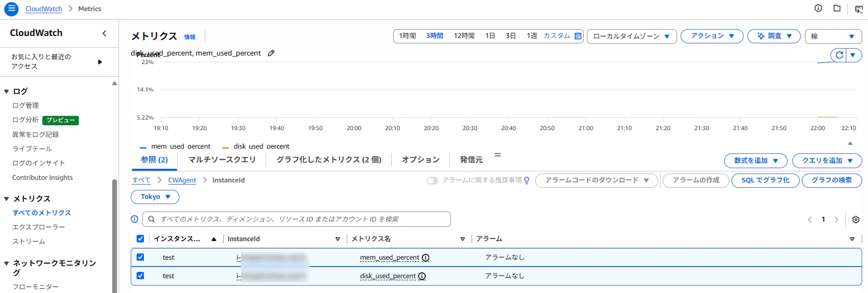Open refresh options dropdown arrow

pyautogui.click(x=853, y=55)
